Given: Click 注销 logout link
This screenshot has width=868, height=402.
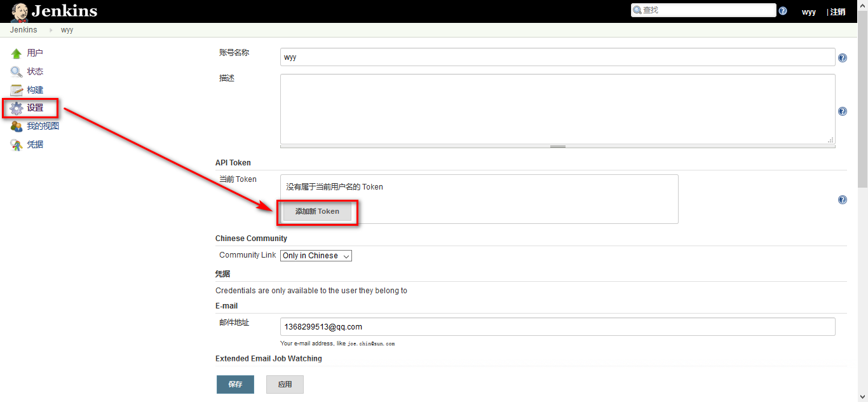Looking at the screenshot, I should (x=837, y=11).
